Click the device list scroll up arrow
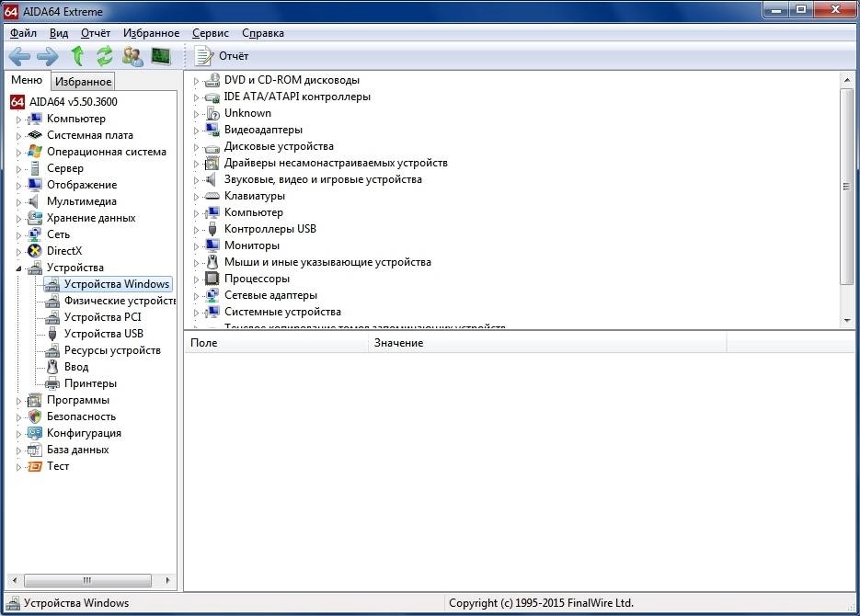860x616 pixels. 847,80
